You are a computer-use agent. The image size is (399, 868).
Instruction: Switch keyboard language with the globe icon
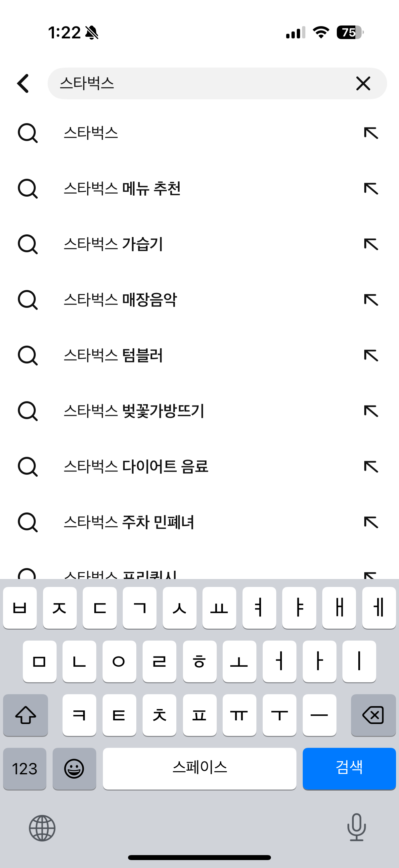pyautogui.click(x=42, y=828)
